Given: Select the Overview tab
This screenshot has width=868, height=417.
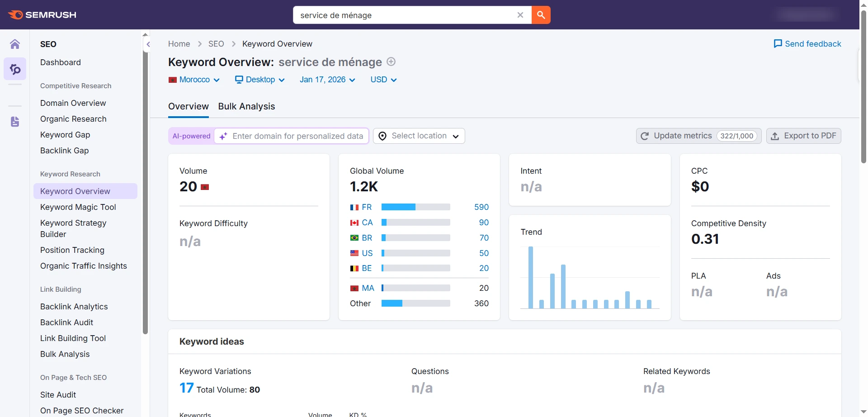Looking at the screenshot, I should pyautogui.click(x=188, y=106).
